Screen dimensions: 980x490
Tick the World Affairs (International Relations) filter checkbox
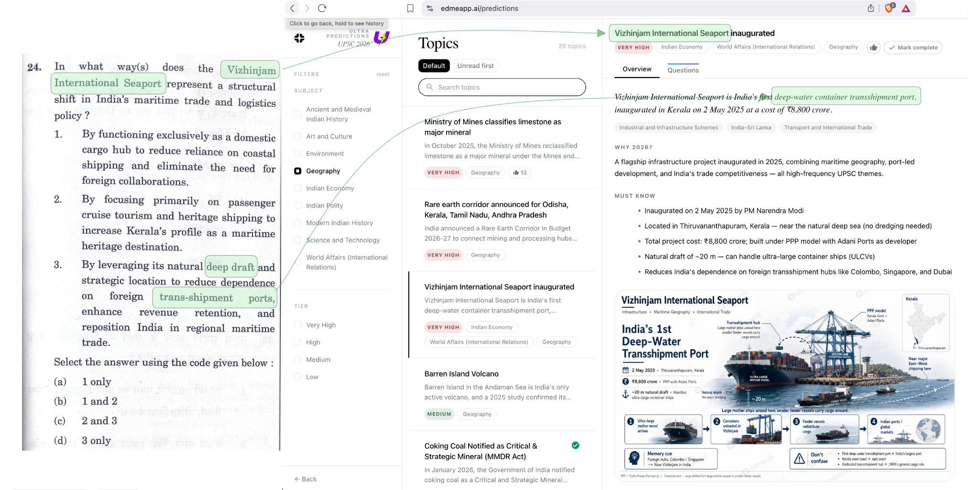(x=298, y=262)
